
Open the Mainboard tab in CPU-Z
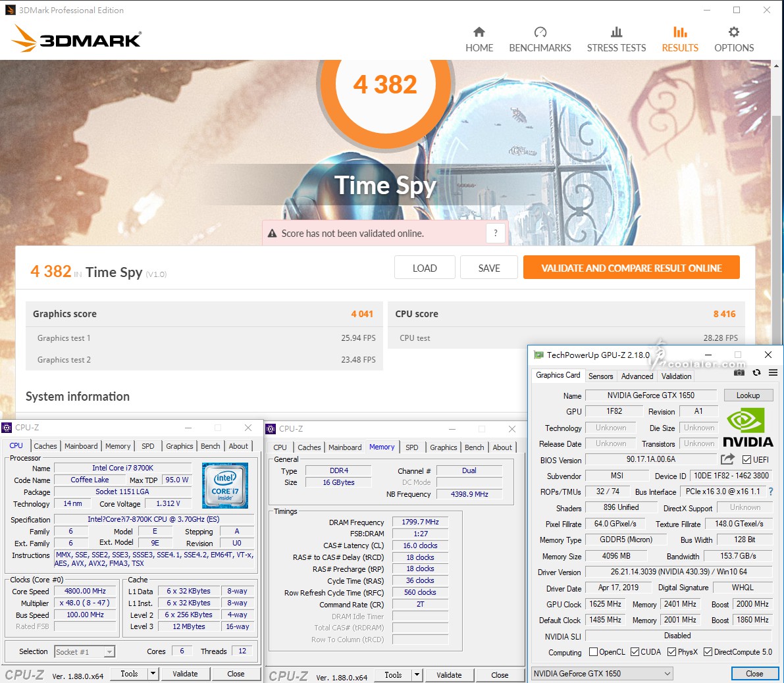pos(81,446)
